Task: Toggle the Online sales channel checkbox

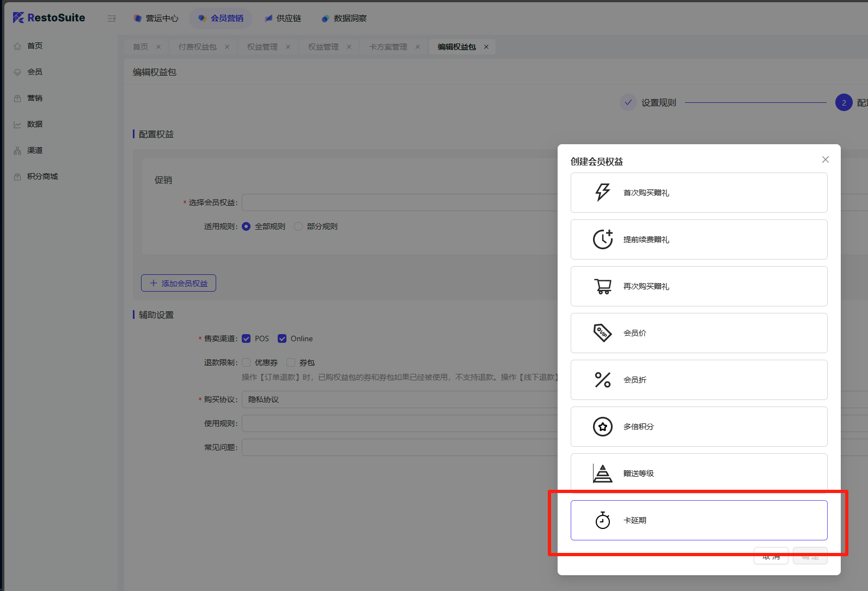Action: click(282, 338)
